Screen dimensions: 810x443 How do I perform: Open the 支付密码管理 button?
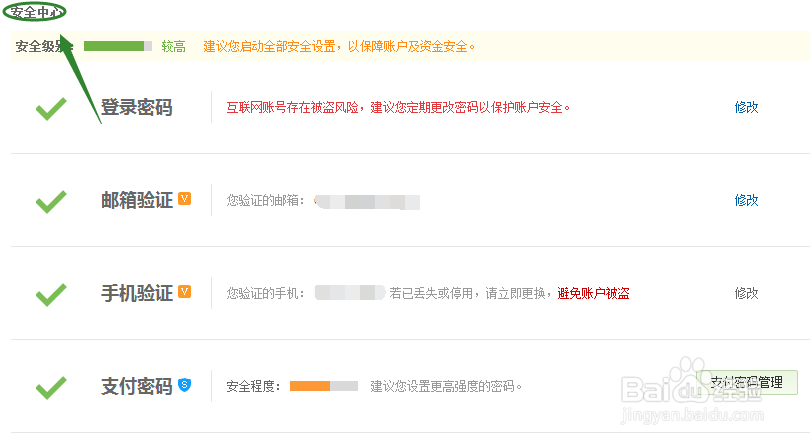tap(746, 382)
